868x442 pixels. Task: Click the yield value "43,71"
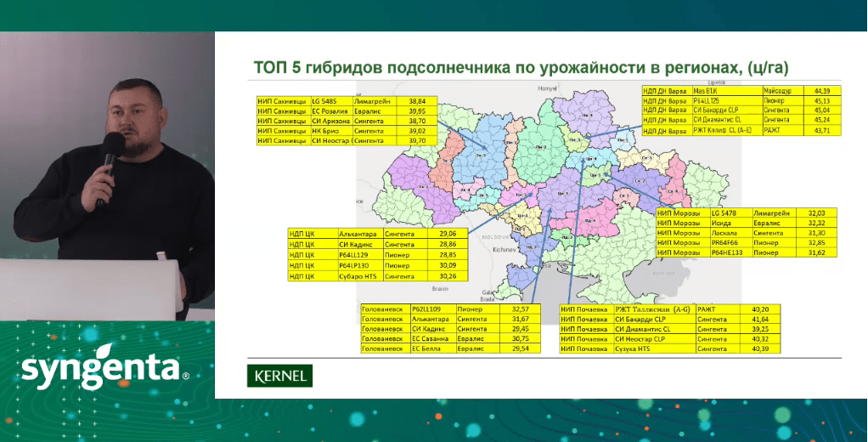tap(821, 131)
